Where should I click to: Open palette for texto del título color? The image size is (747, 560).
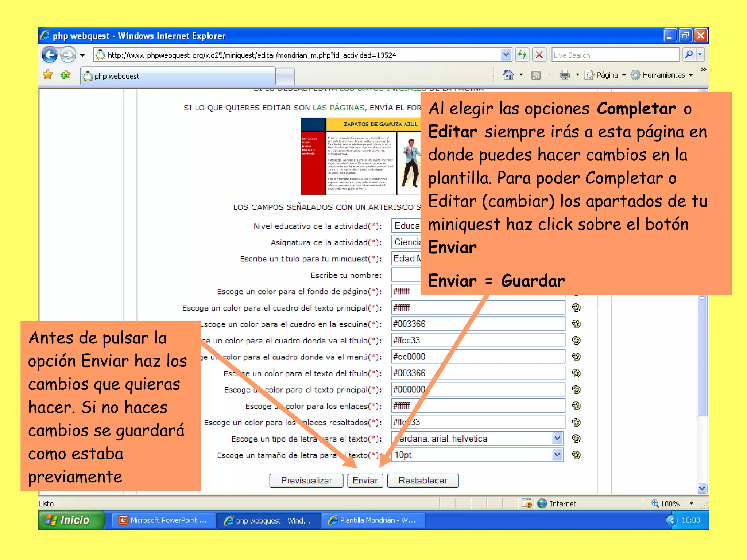click(x=576, y=373)
